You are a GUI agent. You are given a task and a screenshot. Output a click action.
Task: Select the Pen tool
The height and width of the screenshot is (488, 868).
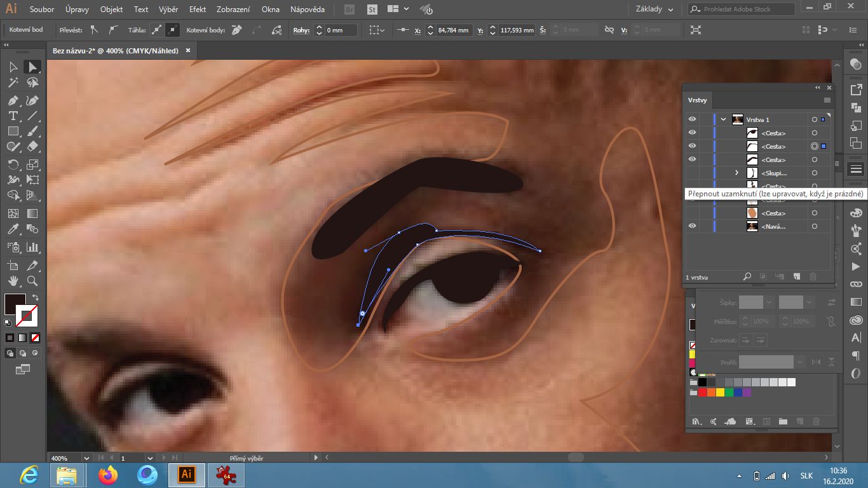pos(13,100)
